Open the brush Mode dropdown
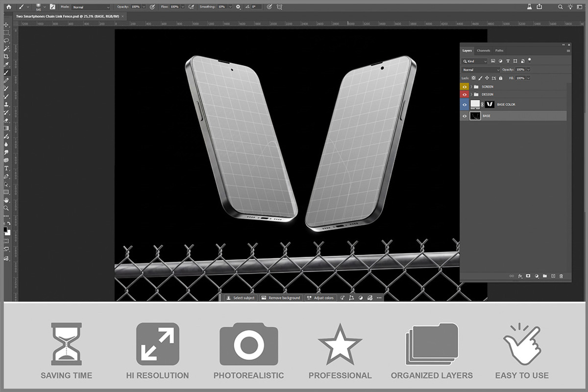 91,7
